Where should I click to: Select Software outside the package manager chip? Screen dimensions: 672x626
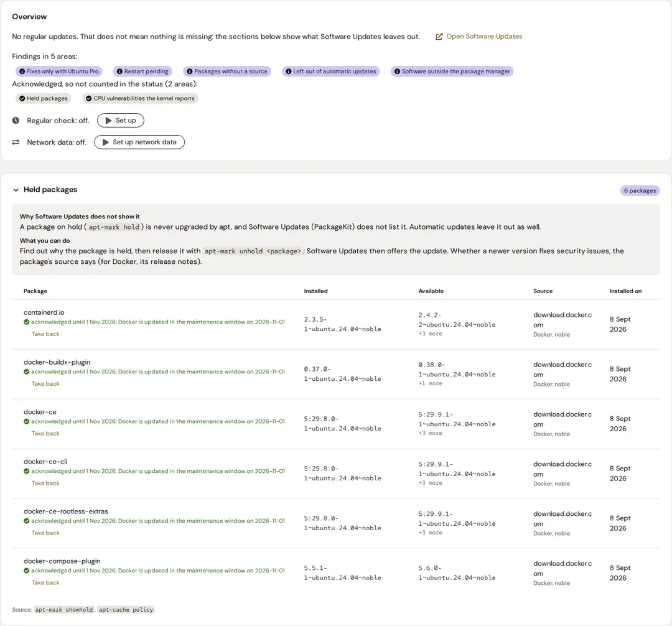(452, 72)
